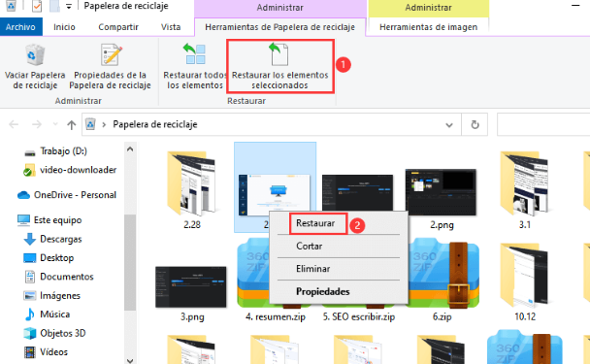Open Desktop in sidebar
Screen dimensions: 590x364
(49, 258)
